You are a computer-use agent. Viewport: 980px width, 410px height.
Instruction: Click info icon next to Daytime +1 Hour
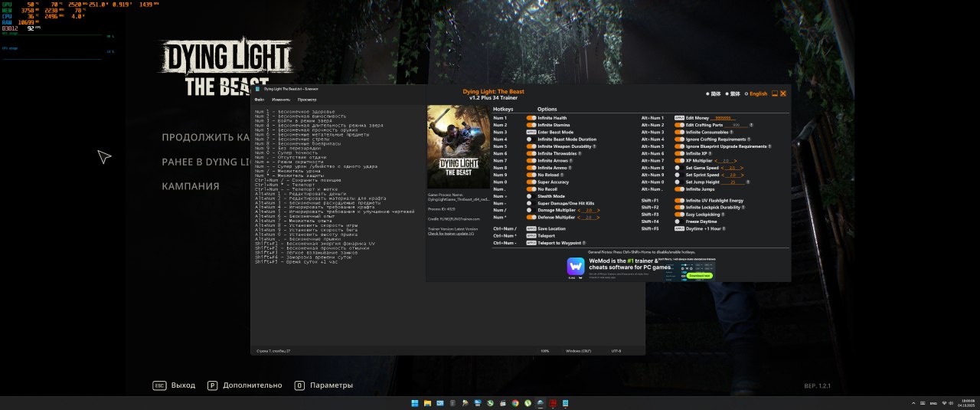point(724,228)
